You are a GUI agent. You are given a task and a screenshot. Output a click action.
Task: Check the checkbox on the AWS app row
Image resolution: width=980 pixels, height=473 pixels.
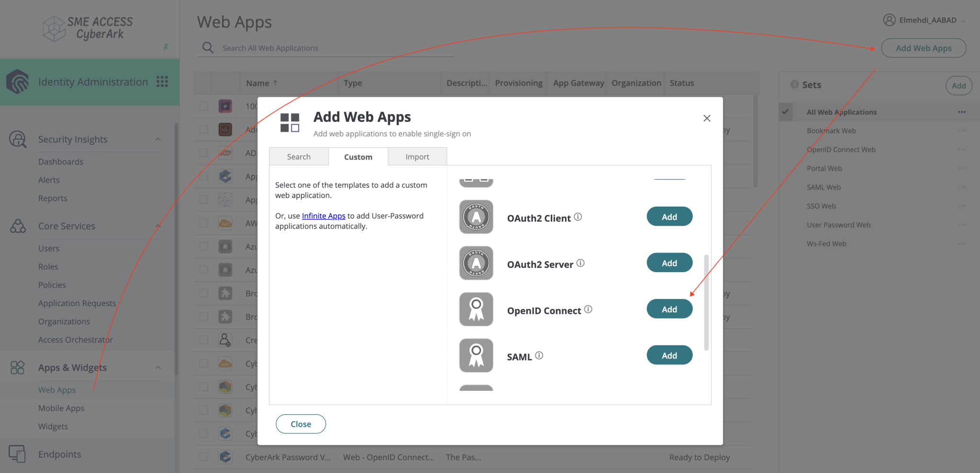pyautogui.click(x=203, y=223)
